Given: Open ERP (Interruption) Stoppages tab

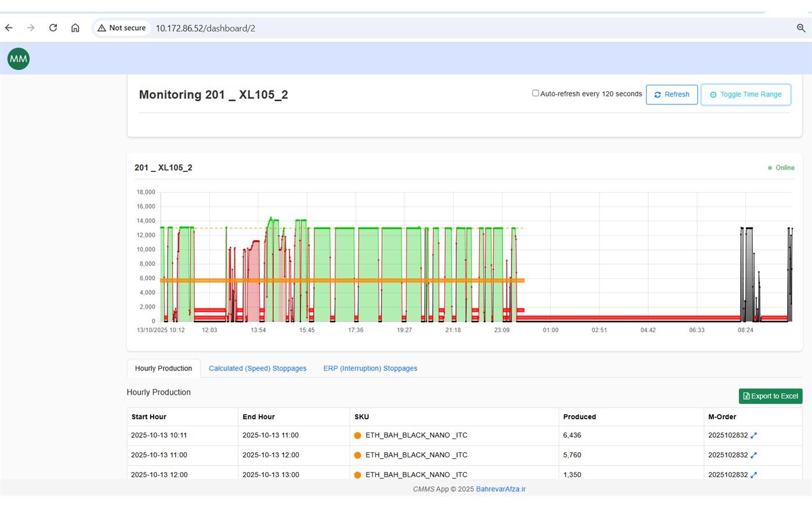Looking at the screenshot, I should coord(370,369).
